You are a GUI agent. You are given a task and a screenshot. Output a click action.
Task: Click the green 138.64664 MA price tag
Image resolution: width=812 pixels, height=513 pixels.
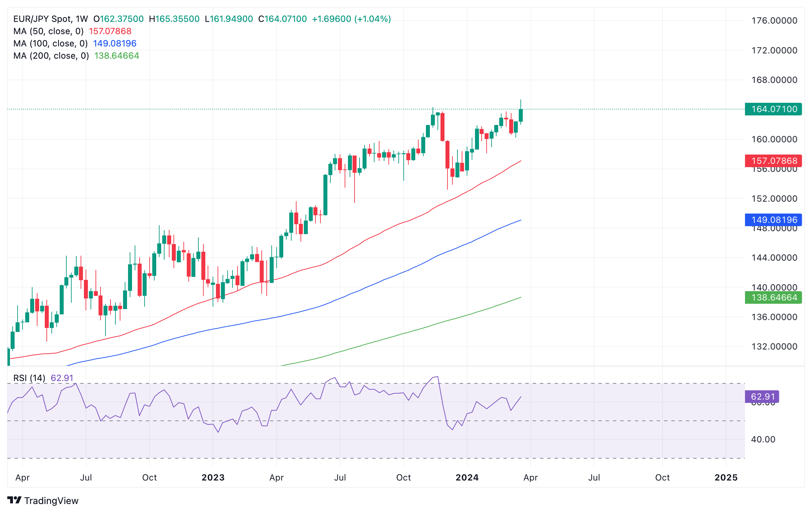pyautogui.click(x=773, y=298)
